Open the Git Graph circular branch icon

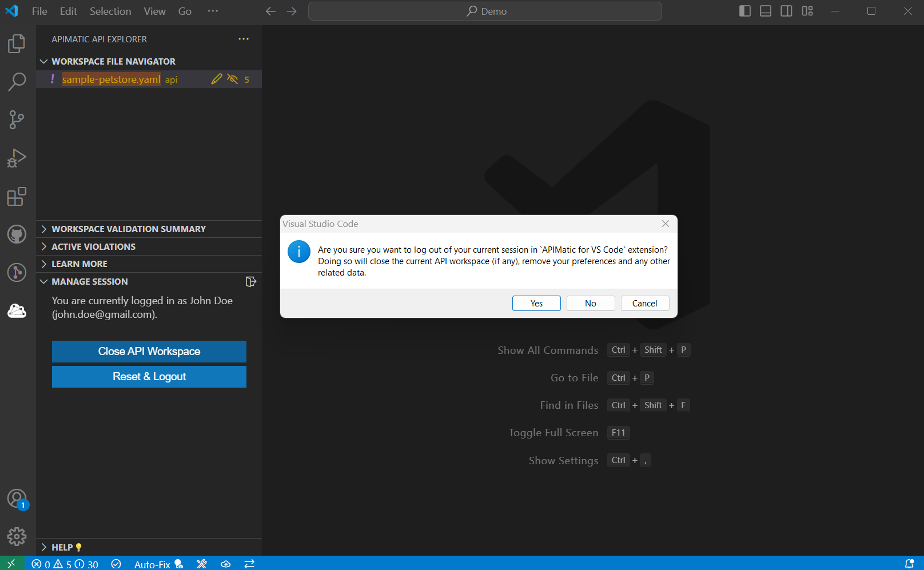17,272
